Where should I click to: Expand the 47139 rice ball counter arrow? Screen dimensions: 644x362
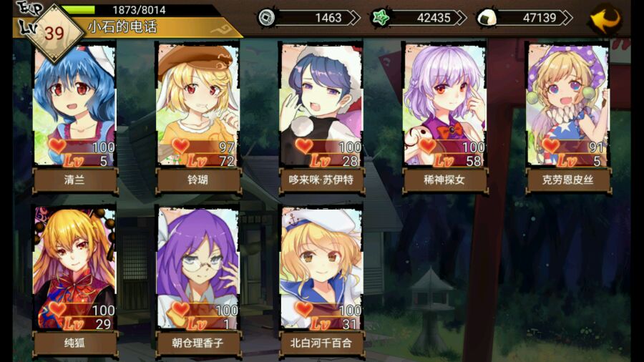[x=567, y=18]
